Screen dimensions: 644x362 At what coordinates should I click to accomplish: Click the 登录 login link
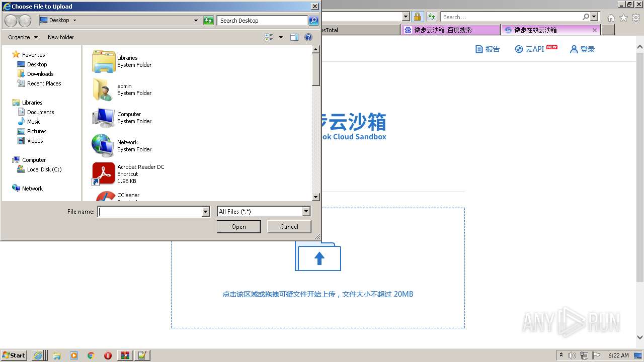[x=582, y=49]
